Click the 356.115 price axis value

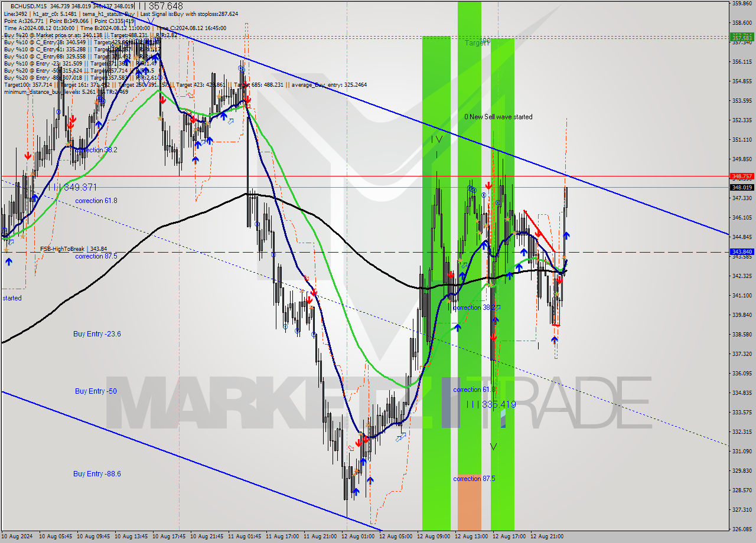[x=742, y=61]
